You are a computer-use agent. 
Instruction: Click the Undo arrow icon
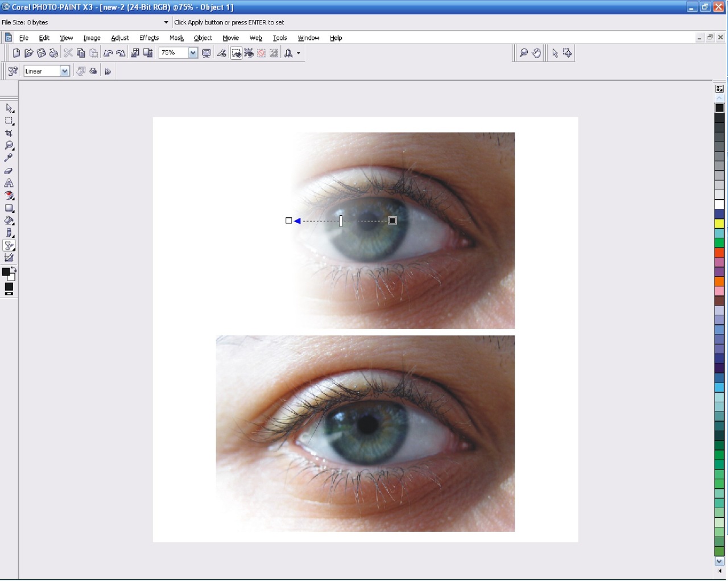coord(108,53)
